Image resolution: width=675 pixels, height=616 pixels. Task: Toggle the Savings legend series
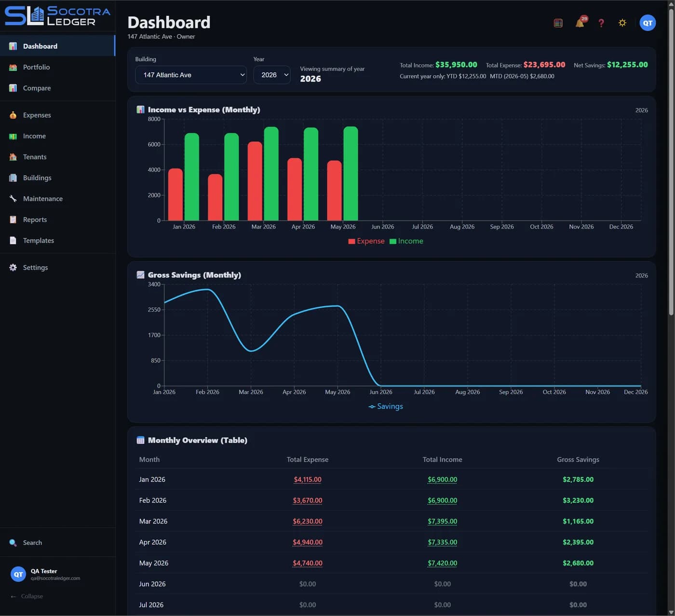pos(386,406)
